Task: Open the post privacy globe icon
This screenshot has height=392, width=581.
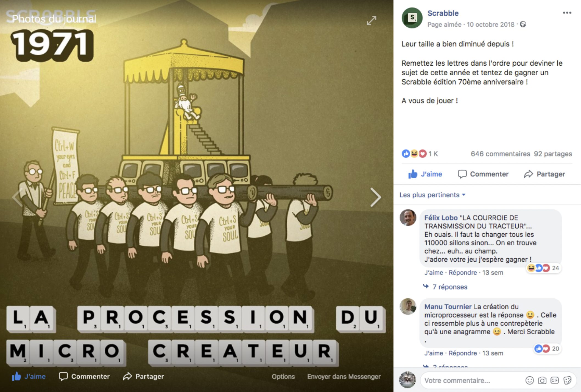Action: (x=523, y=24)
